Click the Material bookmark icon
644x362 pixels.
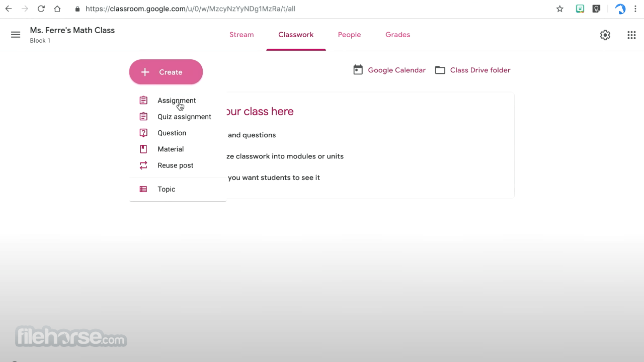[143, 149]
